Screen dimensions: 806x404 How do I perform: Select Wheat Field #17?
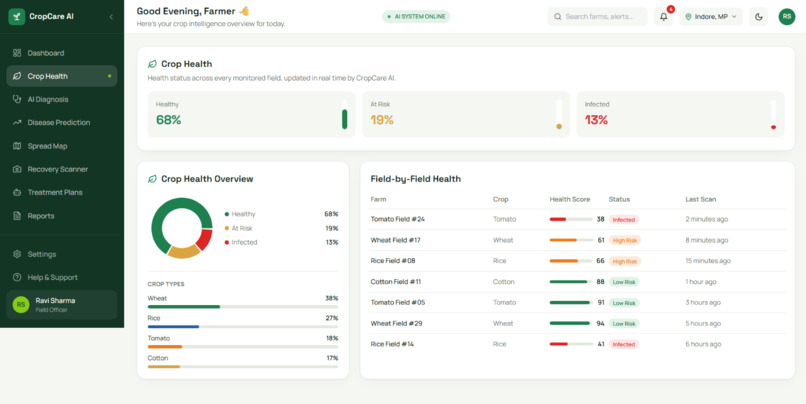click(578, 240)
